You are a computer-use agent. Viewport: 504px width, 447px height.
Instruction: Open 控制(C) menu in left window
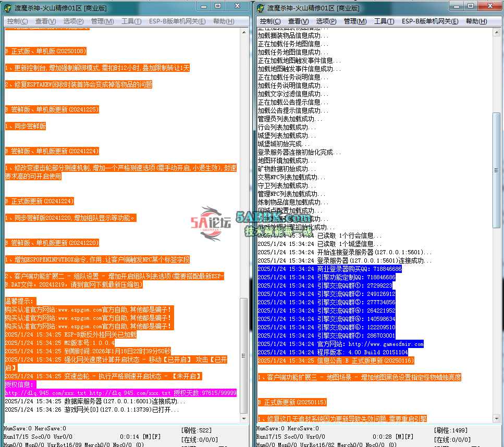pyautogui.click(x=17, y=21)
